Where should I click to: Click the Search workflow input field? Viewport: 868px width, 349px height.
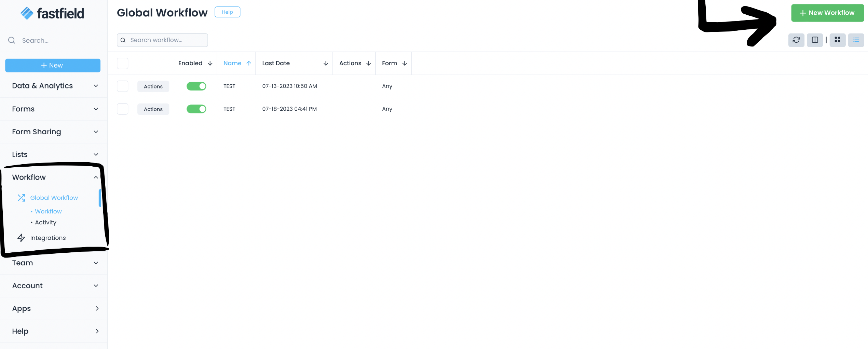162,40
